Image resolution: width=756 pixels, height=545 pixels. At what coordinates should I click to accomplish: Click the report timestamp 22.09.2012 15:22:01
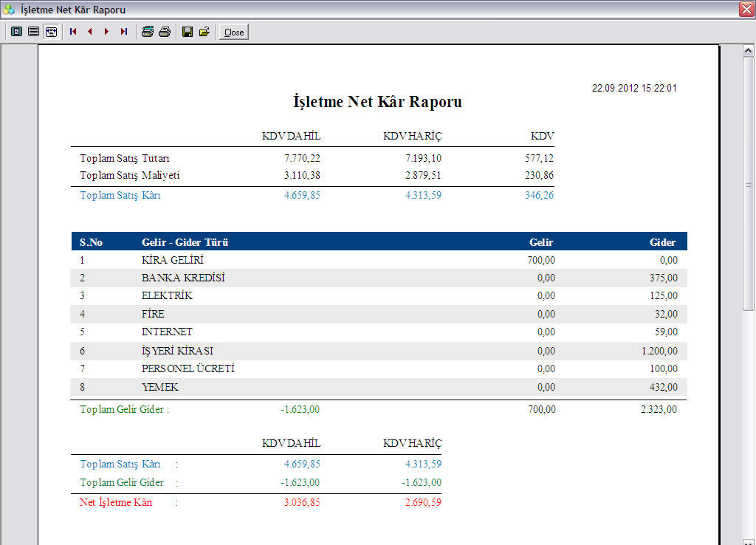634,89
